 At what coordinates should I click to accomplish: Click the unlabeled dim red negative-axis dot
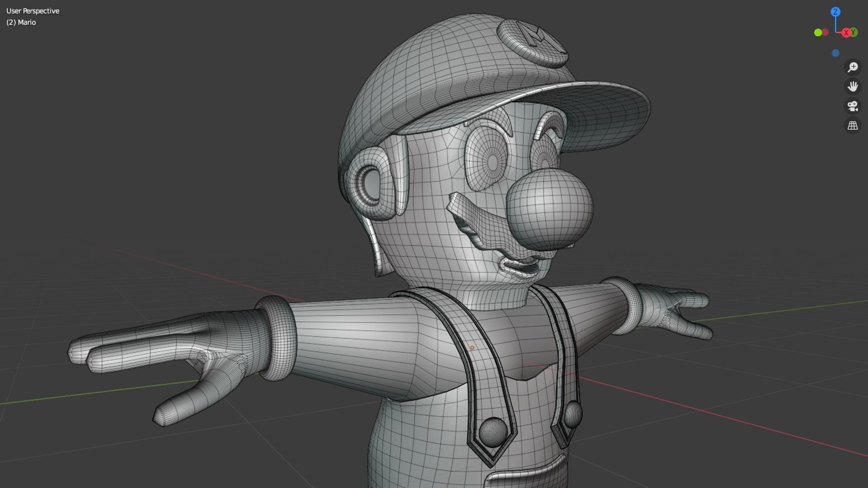(826, 32)
